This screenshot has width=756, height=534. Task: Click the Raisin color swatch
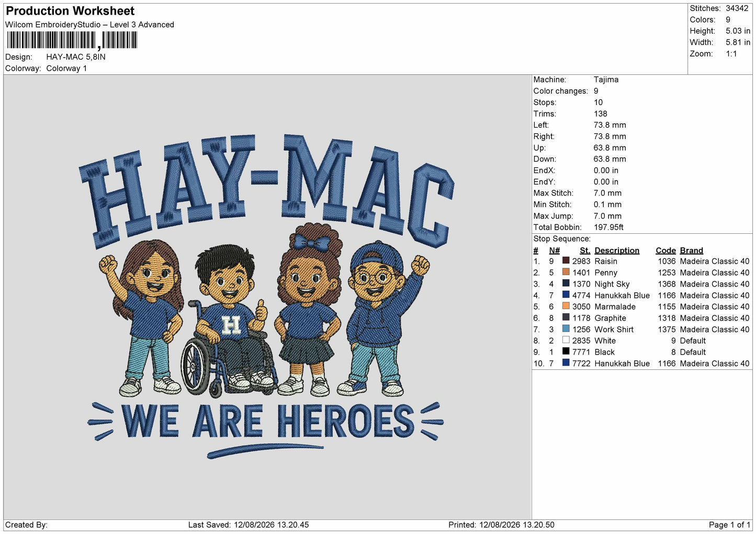click(566, 260)
